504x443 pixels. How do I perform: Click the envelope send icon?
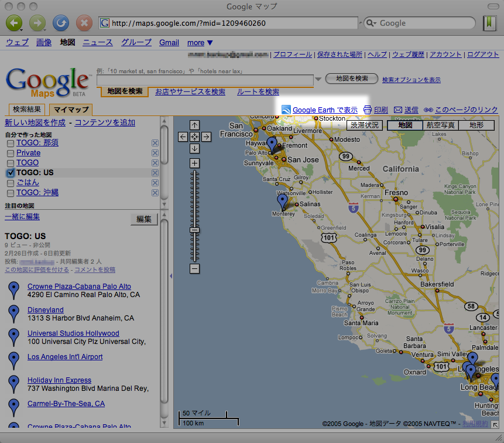pos(398,110)
